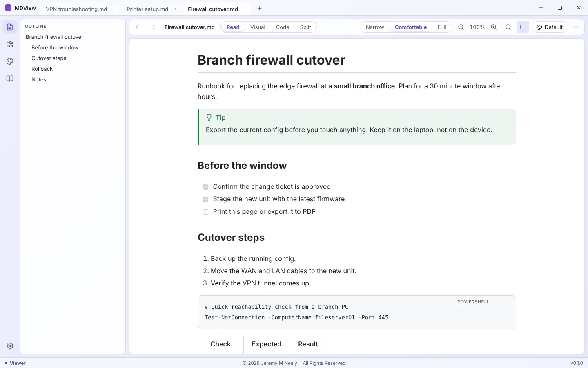
Task: Uncheck 'Confirm the change ticket is approved'
Action: [206, 187]
